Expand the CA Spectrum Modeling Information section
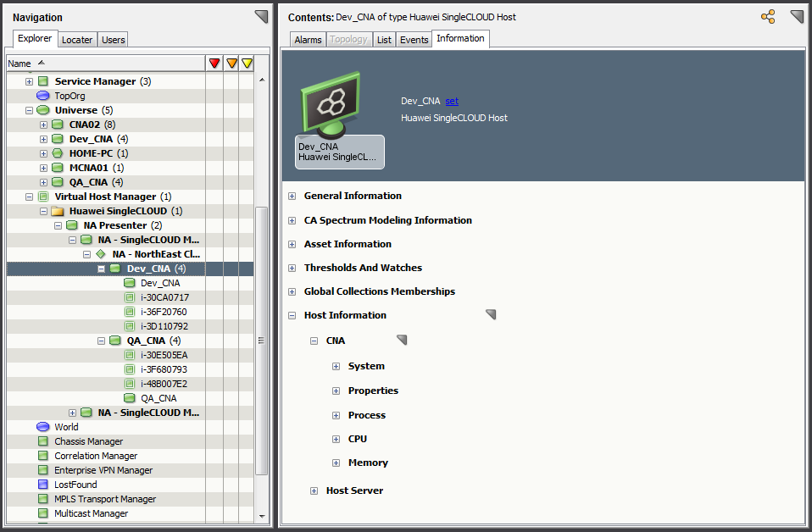Screen dimensions: 812x532 (292, 220)
